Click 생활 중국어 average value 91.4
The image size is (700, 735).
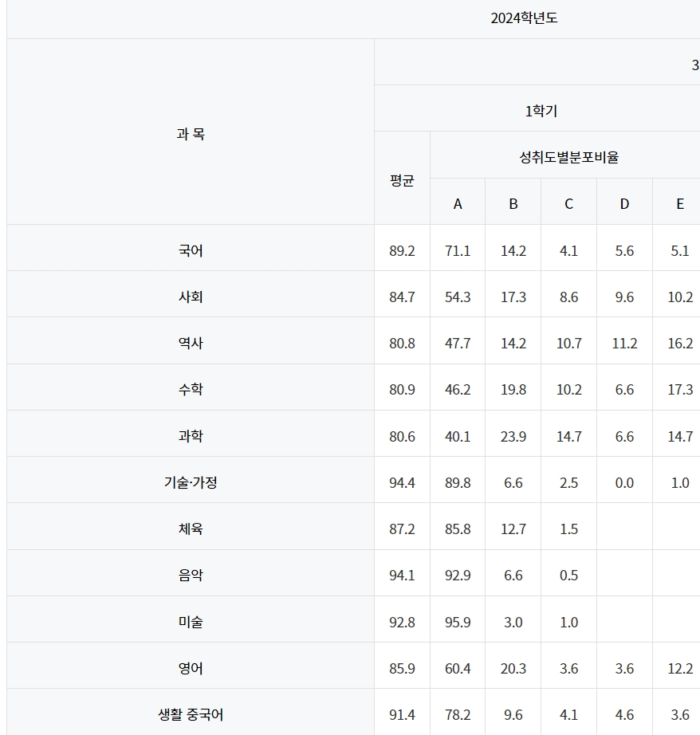(x=402, y=715)
